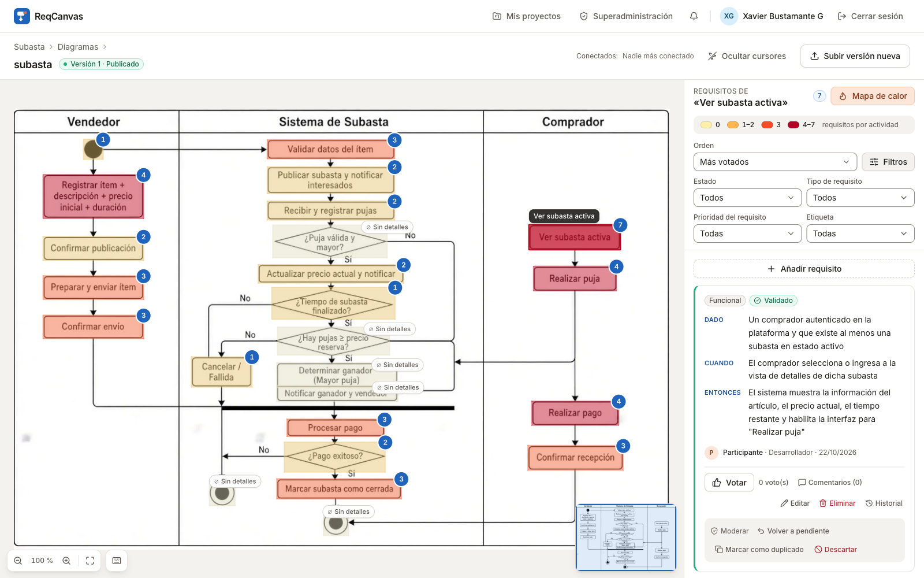924x578 pixels.
Task: Click Editar pencil option
Action: point(795,503)
